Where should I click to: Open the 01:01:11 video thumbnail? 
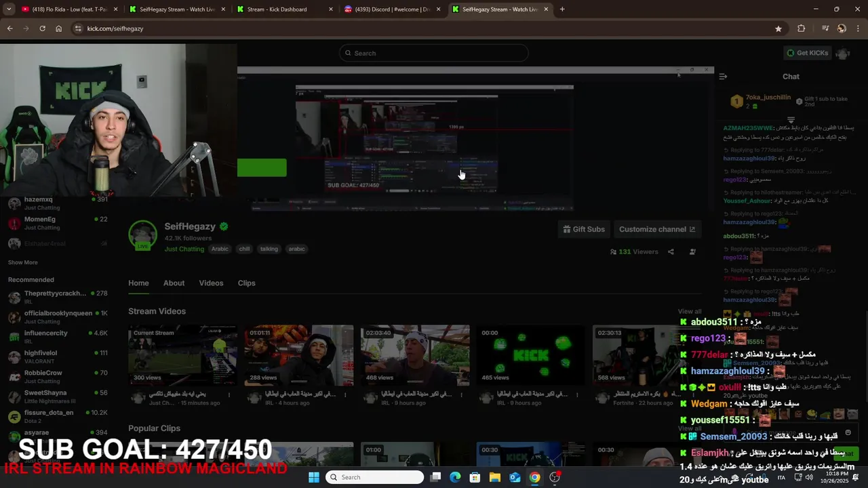point(299,355)
